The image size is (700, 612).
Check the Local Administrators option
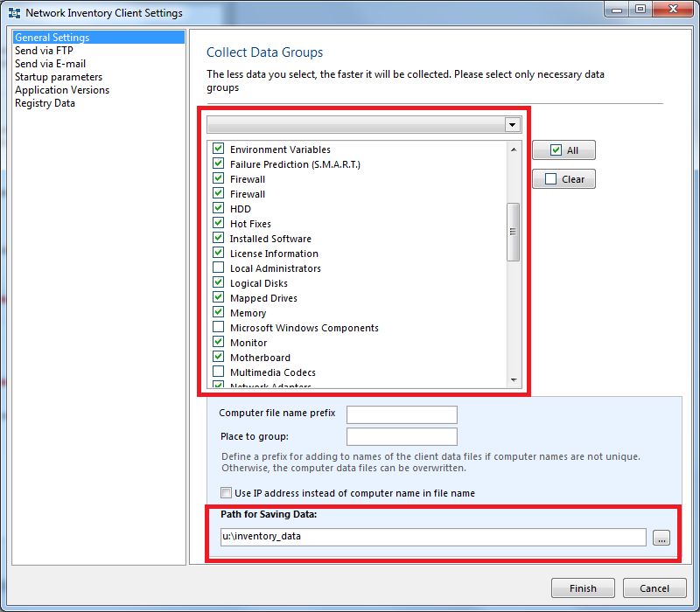[218, 268]
